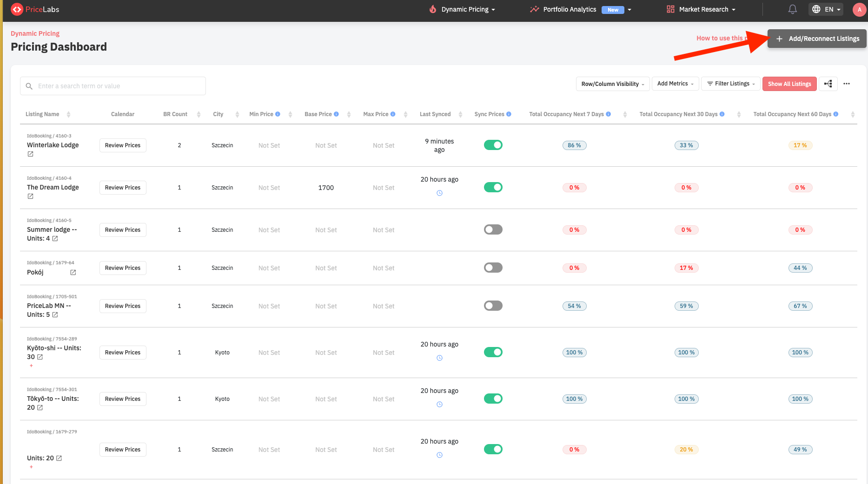Review Prices for PriceLab MN

pyautogui.click(x=123, y=306)
